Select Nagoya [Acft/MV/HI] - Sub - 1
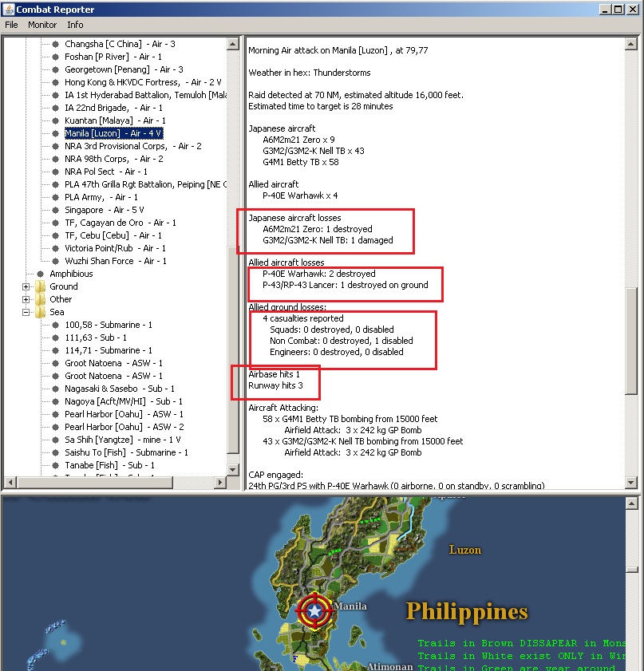Viewport: 644px width, 671px height. (124, 402)
